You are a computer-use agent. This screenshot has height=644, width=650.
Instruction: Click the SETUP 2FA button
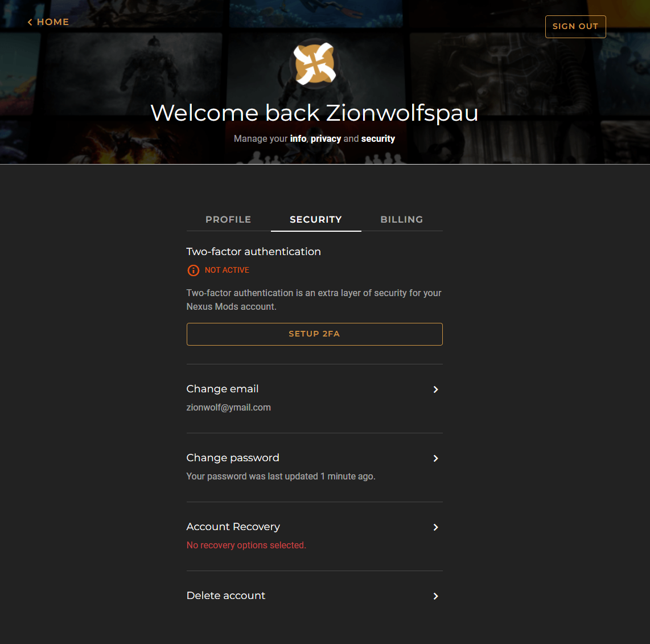pos(315,334)
